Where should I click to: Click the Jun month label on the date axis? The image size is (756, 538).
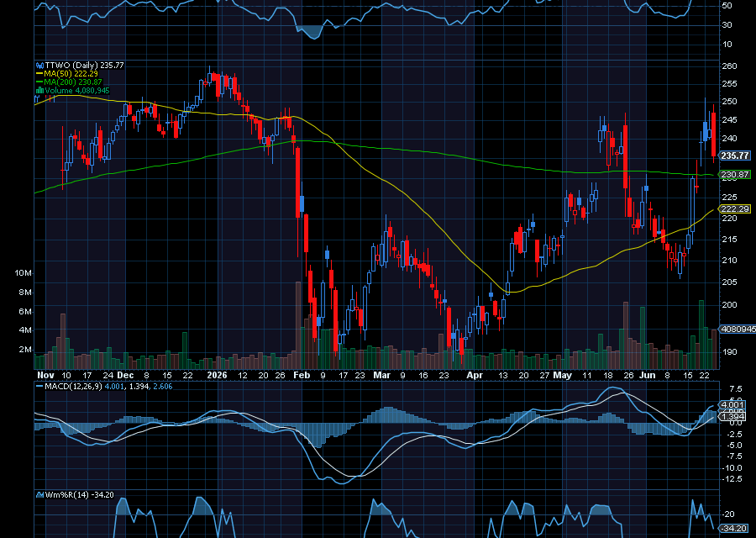pos(648,375)
